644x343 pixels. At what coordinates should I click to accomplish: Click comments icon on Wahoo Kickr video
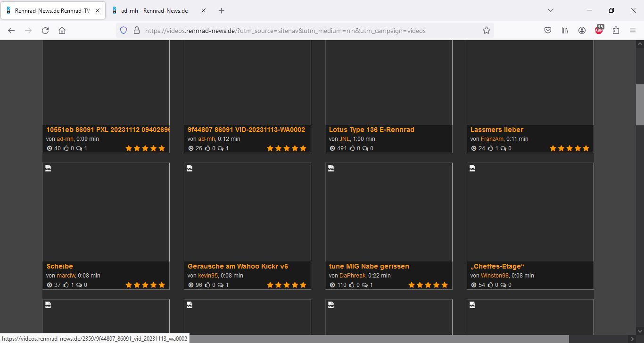coord(220,285)
